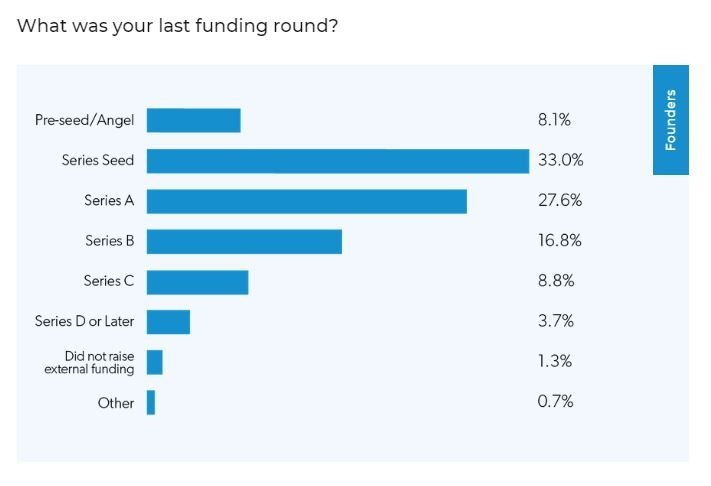Click the chart title about last funding round
Viewport: 711px width, 486px height.
(x=177, y=26)
